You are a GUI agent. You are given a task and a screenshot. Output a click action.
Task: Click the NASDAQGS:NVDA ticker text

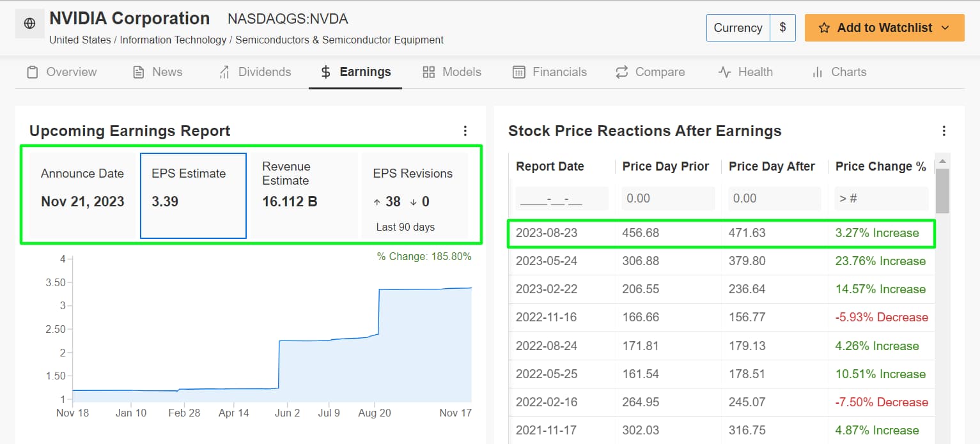point(288,19)
